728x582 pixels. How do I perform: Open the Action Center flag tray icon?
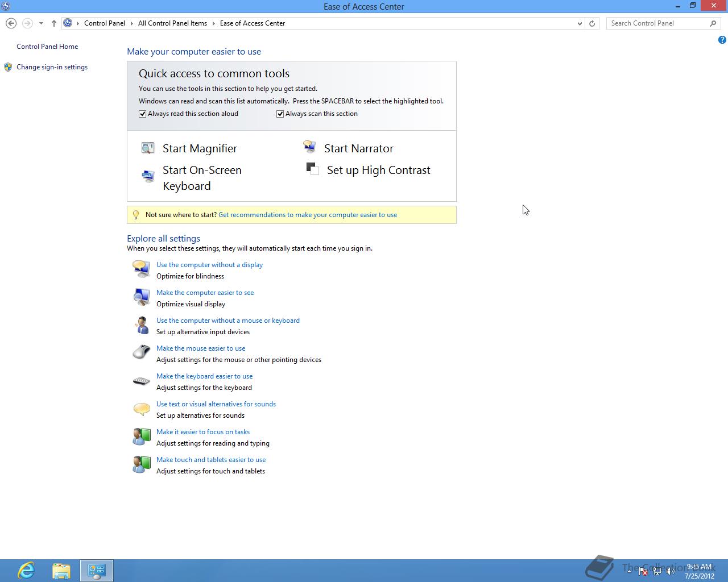pos(643,571)
